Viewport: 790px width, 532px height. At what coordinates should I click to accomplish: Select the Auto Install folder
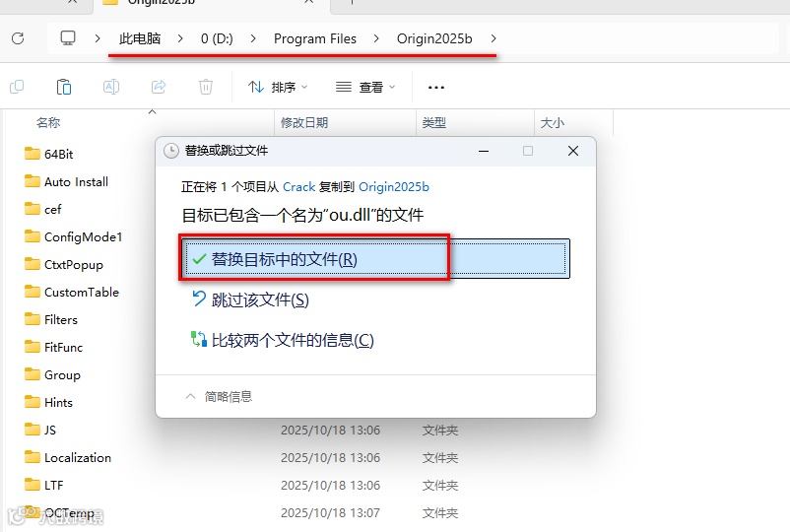76,182
